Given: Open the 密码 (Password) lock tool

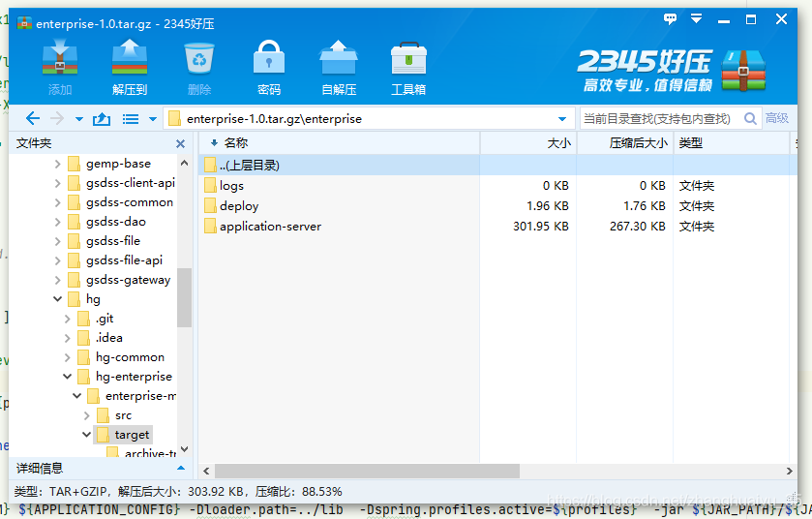Looking at the screenshot, I should (269, 68).
